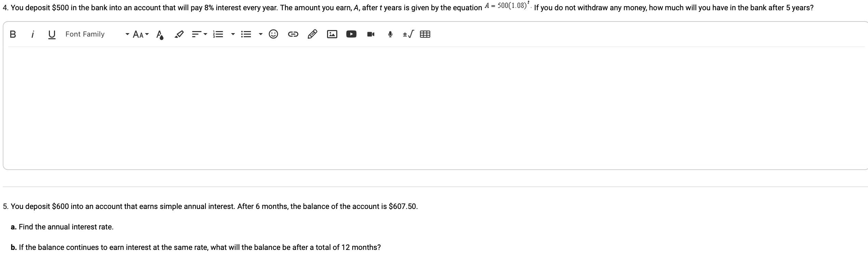Toggle underline formatting
Viewport: 868px width, 254px height.
52,34
